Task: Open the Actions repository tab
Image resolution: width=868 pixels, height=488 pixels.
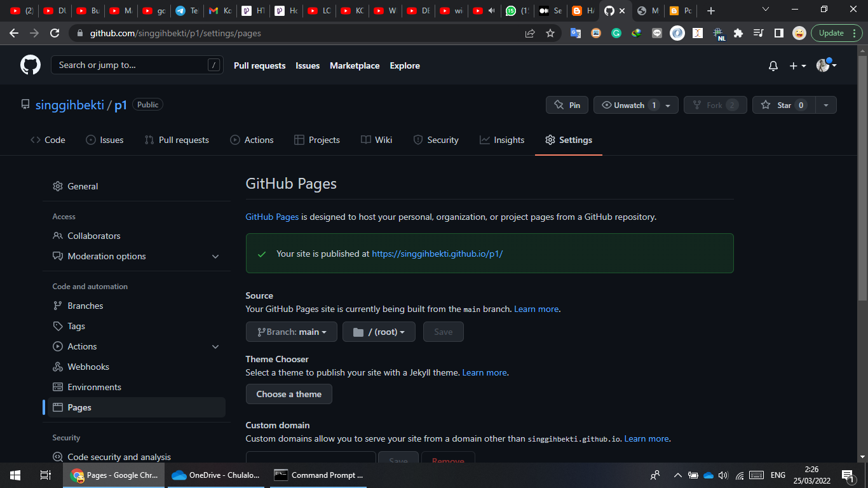Action: [252, 140]
